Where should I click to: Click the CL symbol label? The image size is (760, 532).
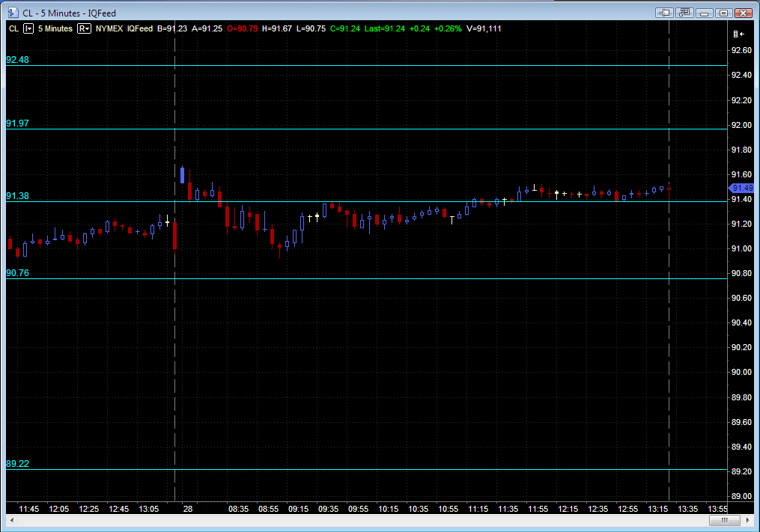click(x=13, y=28)
